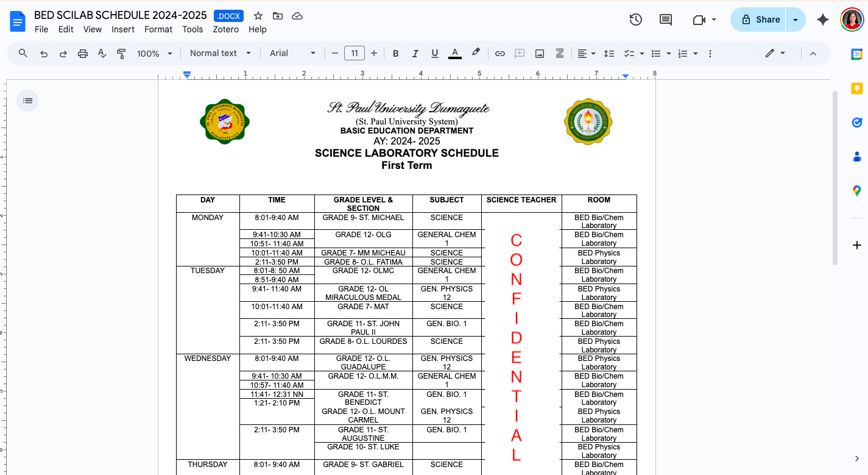Open Google account avatar

coord(852,20)
